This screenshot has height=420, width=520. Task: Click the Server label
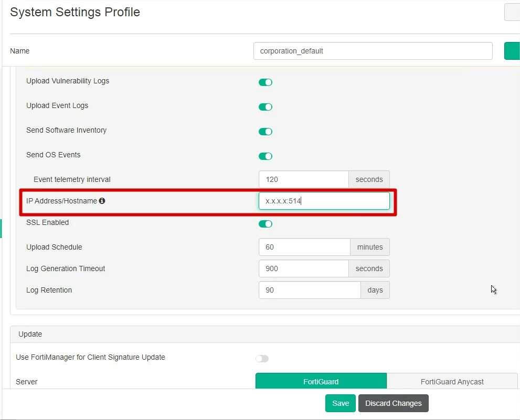pos(27,382)
